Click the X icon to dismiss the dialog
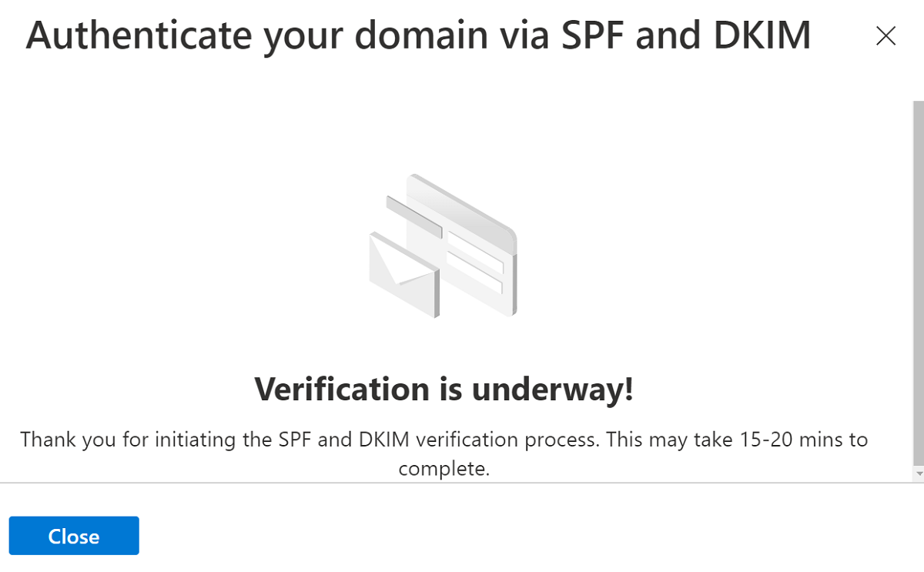924x572 pixels. [x=885, y=35]
